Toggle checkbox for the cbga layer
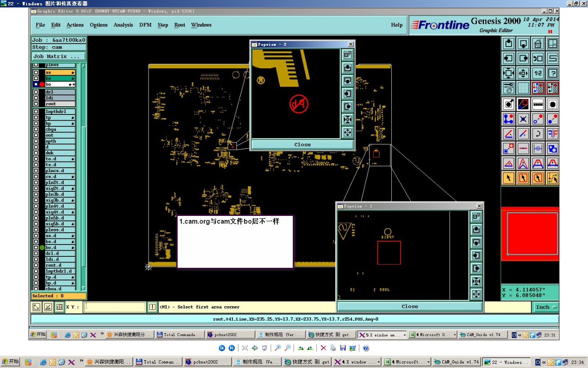 (36, 129)
